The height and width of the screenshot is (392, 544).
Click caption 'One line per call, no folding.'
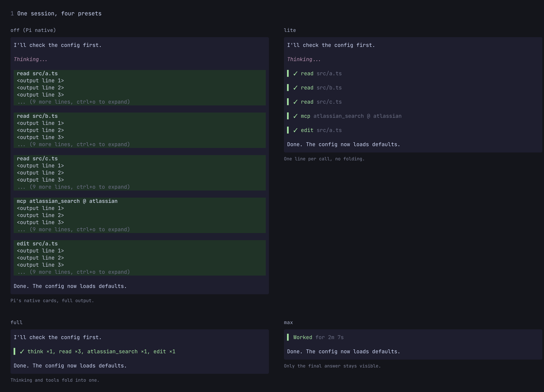(x=324, y=159)
